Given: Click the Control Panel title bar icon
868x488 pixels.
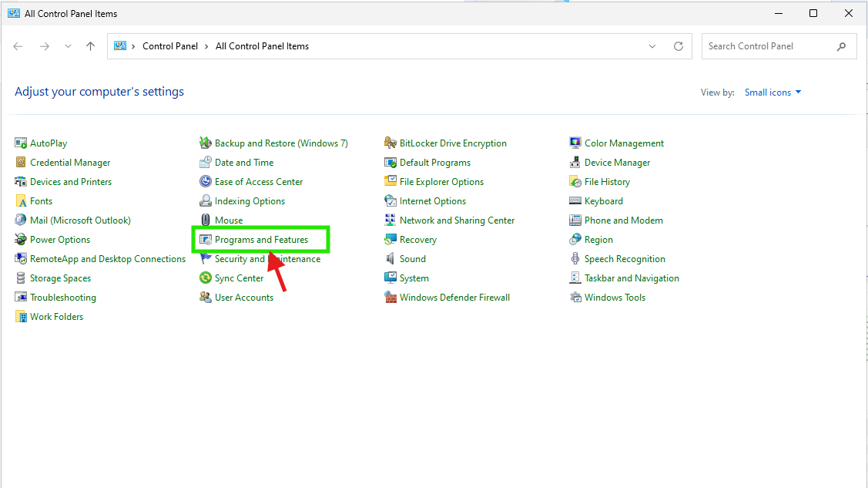Looking at the screenshot, I should click(x=14, y=13).
